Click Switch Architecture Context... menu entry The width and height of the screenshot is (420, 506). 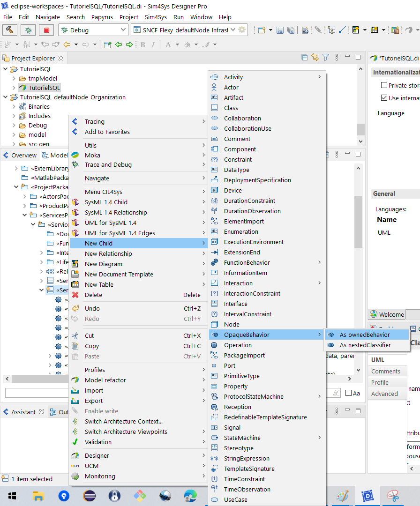[x=138, y=422]
